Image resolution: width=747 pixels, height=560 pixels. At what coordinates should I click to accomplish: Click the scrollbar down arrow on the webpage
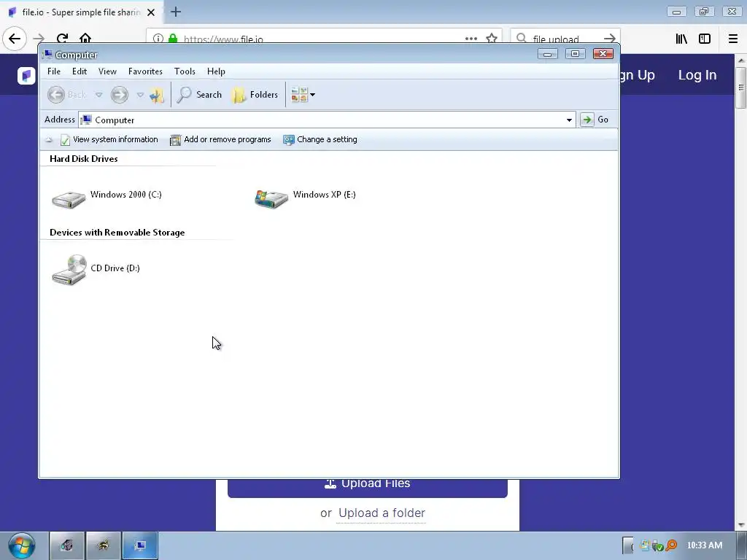pyautogui.click(x=741, y=525)
